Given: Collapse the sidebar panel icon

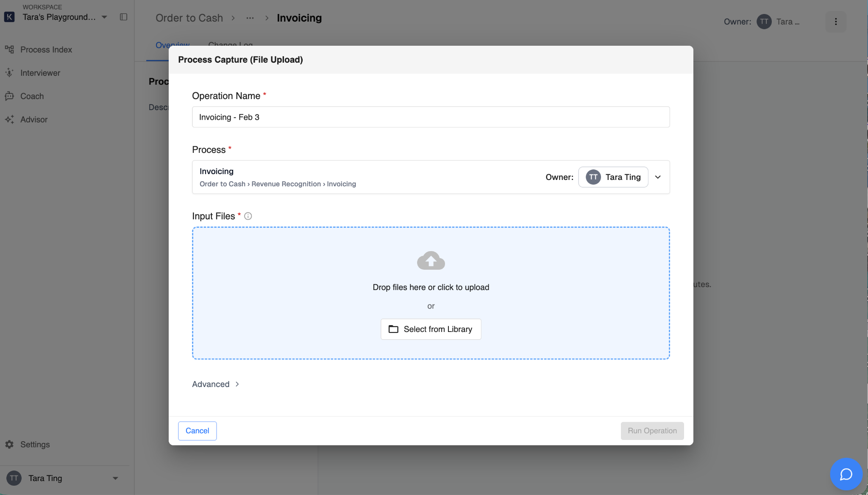Looking at the screenshot, I should click(123, 17).
